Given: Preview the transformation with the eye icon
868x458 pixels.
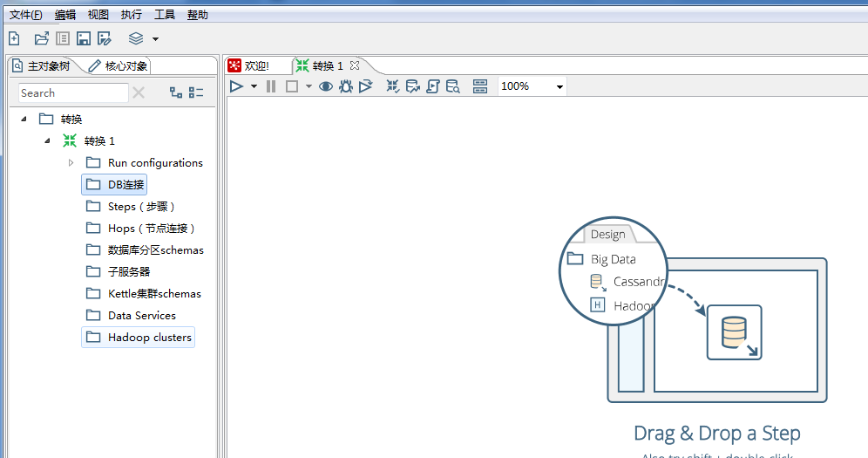Looking at the screenshot, I should (x=326, y=86).
